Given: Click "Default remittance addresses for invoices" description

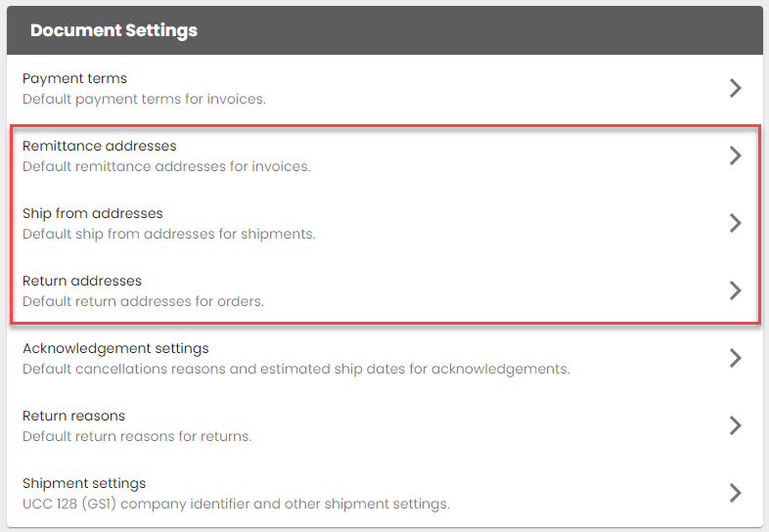Looking at the screenshot, I should pos(166,166).
